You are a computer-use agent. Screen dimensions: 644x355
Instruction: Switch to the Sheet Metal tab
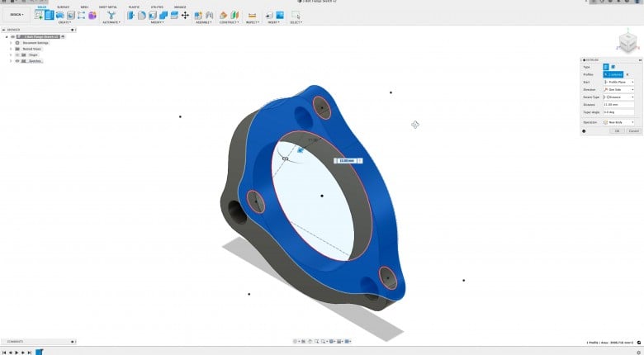107,7
